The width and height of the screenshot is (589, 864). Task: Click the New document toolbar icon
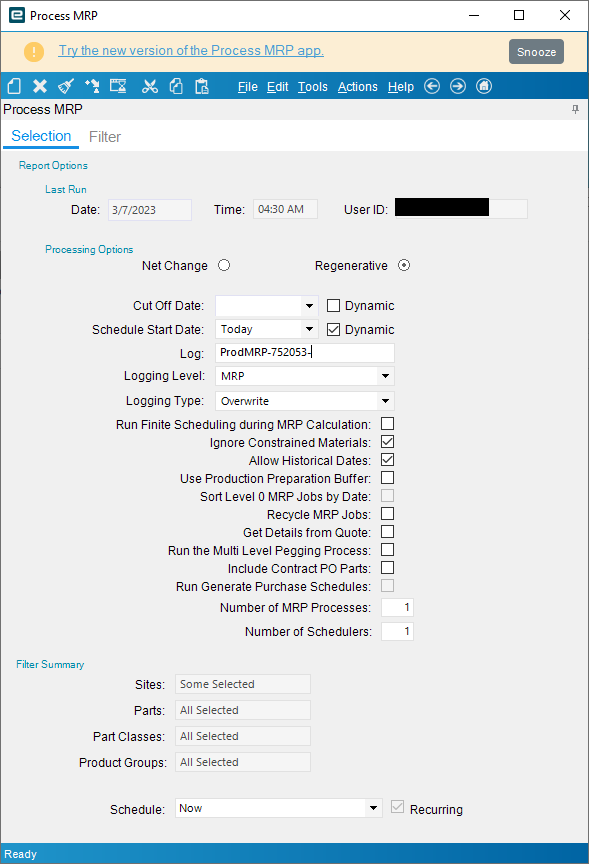pyautogui.click(x=14, y=86)
